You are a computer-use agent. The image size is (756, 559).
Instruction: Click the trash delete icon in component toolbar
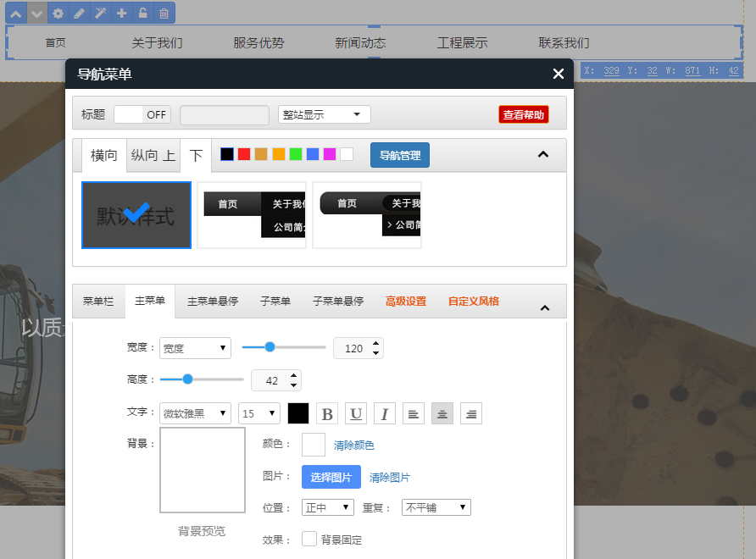coord(164,13)
